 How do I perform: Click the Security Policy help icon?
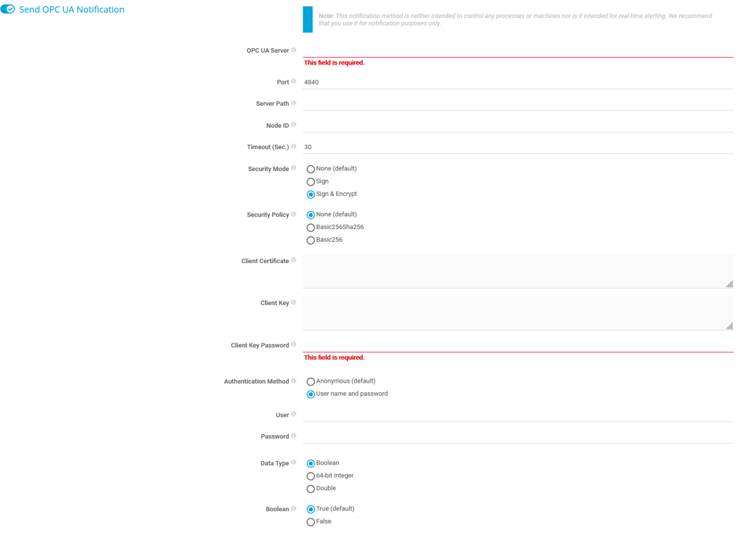tap(293, 214)
